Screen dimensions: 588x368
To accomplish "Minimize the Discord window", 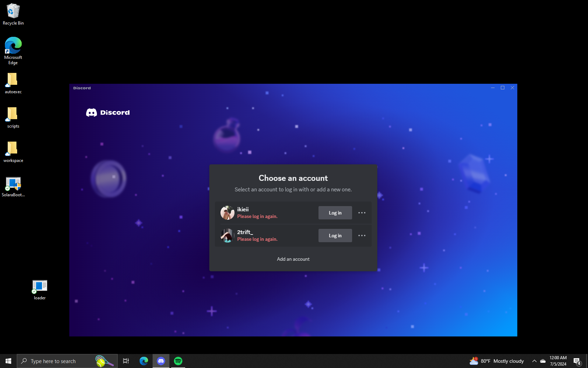I will pos(493,88).
